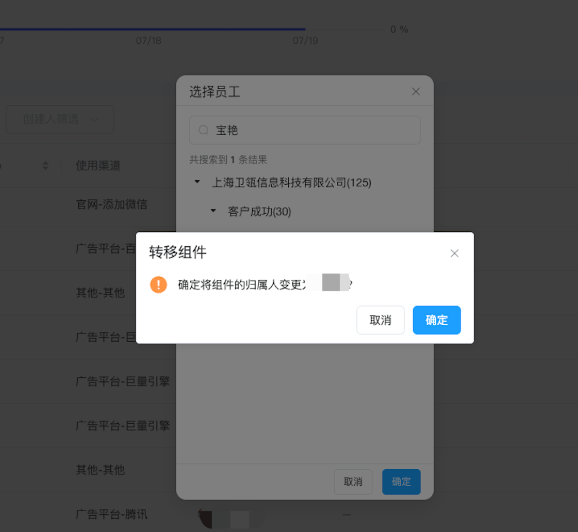Click the 使用渠道 column header

pos(98,166)
